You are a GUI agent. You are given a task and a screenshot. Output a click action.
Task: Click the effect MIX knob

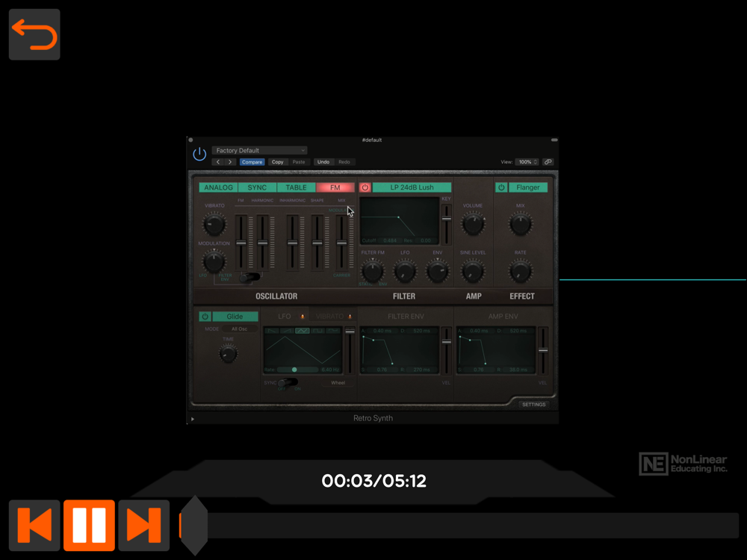pyautogui.click(x=520, y=224)
